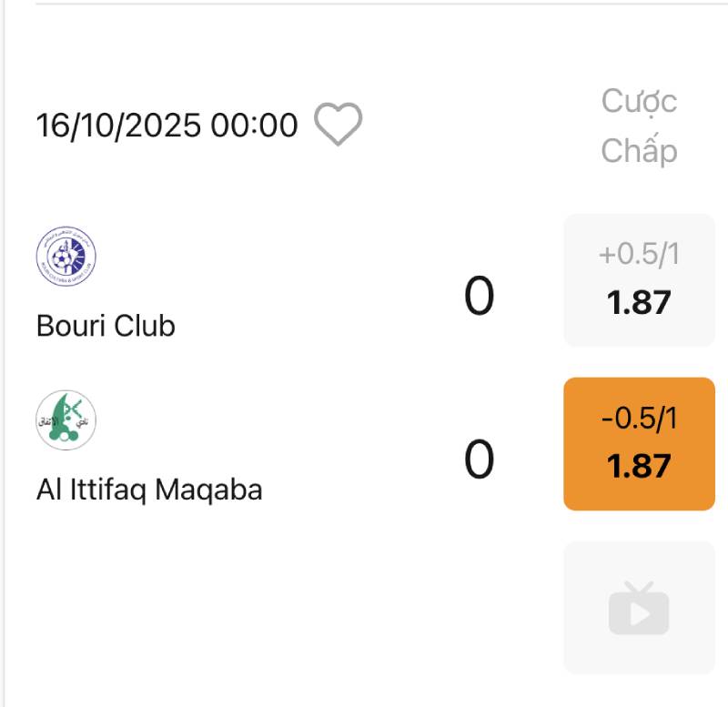Click the gray +0.5/1 handicap label
The width and height of the screenshot is (728, 707).
tap(639, 256)
